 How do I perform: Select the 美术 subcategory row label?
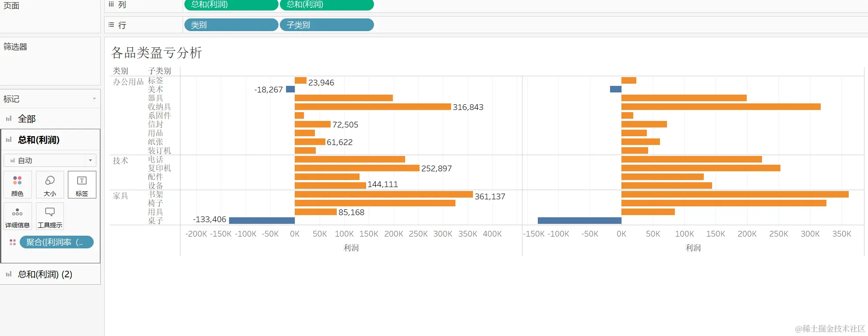[155, 89]
